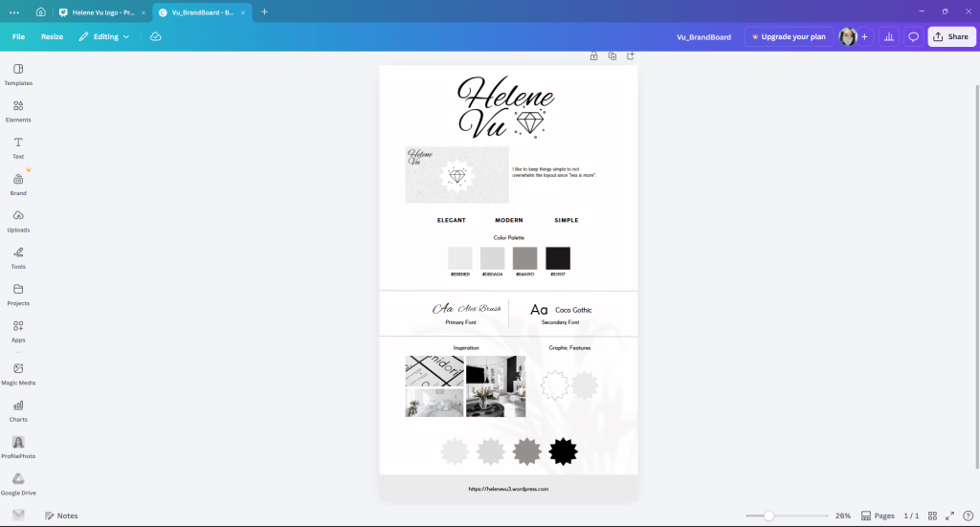
Task: Open Google Drive from sidebar
Action: click(x=18, y=483)
